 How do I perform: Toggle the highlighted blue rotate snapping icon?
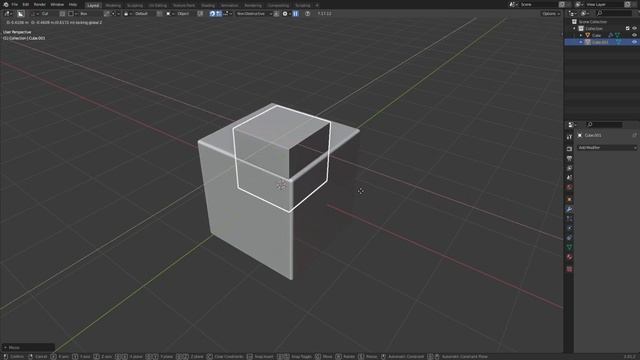pos(212,14)
